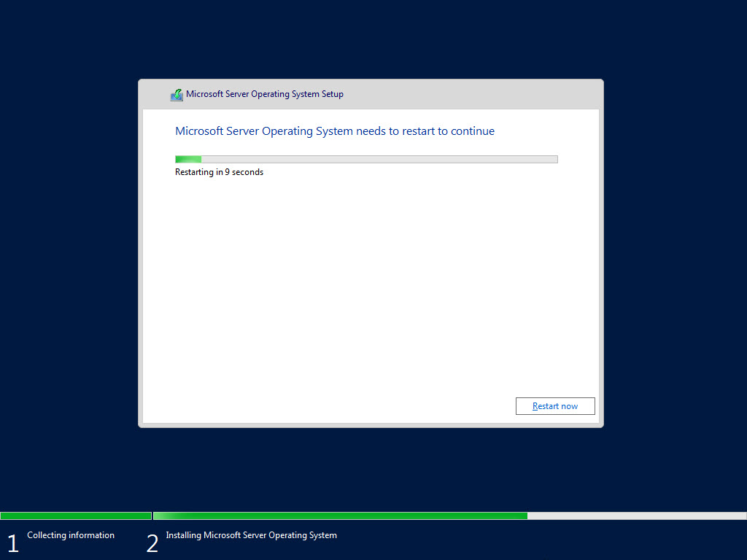This screenshot has width=747, height=560.
Task: Click the step number 1
Action: (x=13, y=543)
